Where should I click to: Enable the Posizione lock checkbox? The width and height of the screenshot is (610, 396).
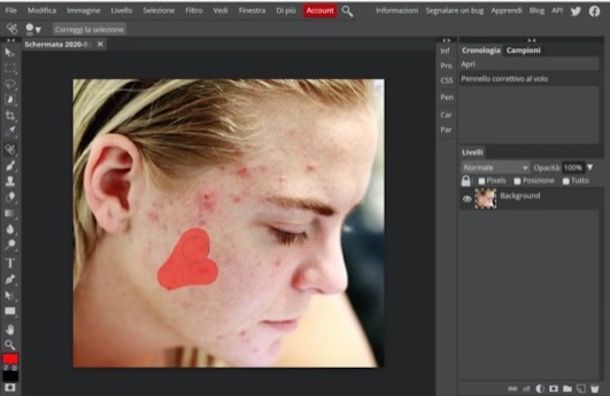point(517,181)
